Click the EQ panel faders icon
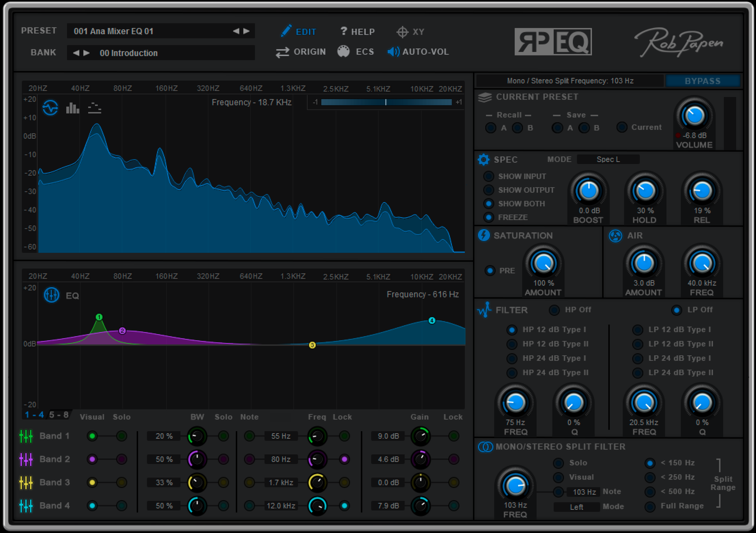Viewport: 756px width, 533px height. 51,295
